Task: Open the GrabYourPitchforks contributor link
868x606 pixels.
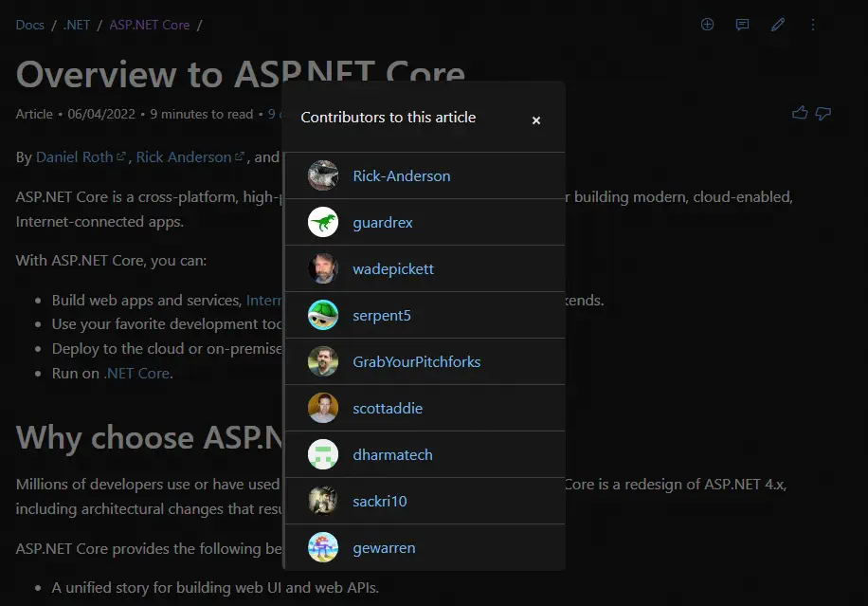Action: tap(416, 361)
